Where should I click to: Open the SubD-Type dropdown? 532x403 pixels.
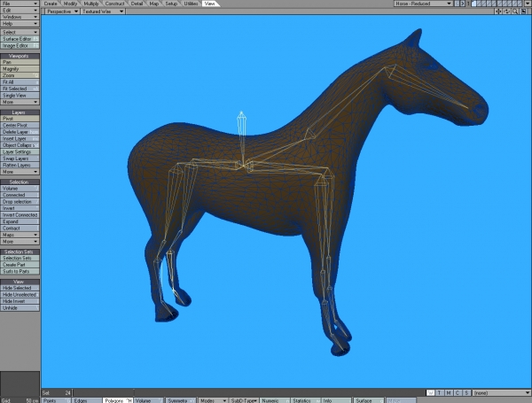point(244,400)
